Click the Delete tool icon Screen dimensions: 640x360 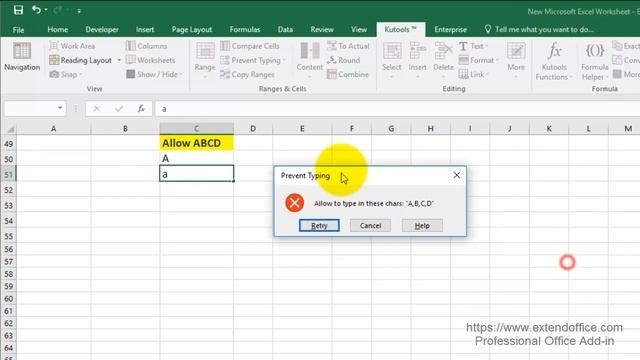tap(443, 51)
